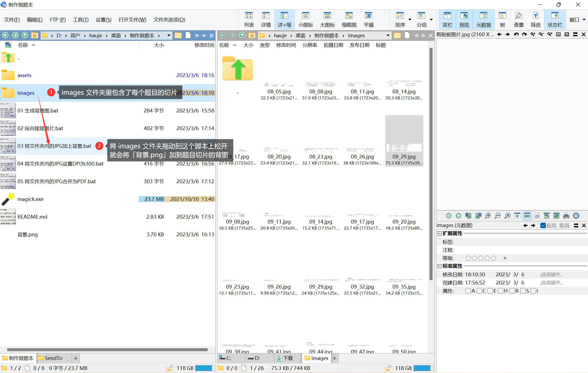Viewport: 588px width, 373px height.
Task: Check the H attribute checkbox
Action: click(501, 291)
